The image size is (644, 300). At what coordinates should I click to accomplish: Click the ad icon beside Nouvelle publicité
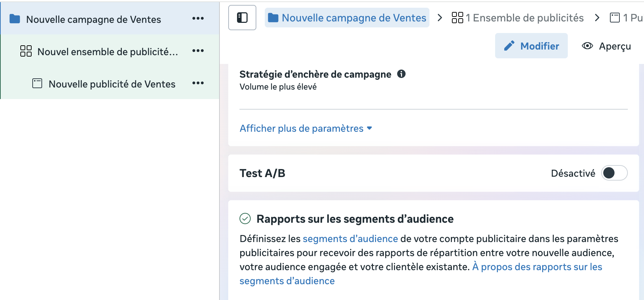click(37, 84)
